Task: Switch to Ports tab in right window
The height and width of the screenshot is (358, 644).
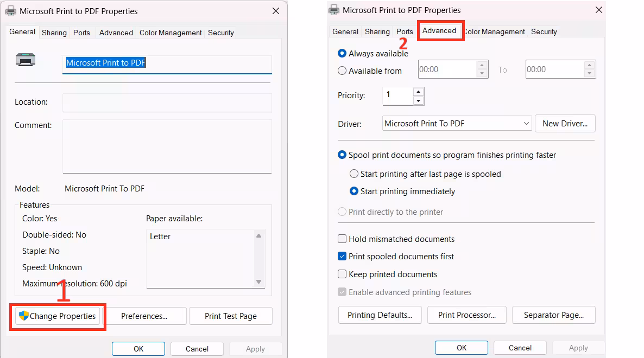Action: click(405, 31)
